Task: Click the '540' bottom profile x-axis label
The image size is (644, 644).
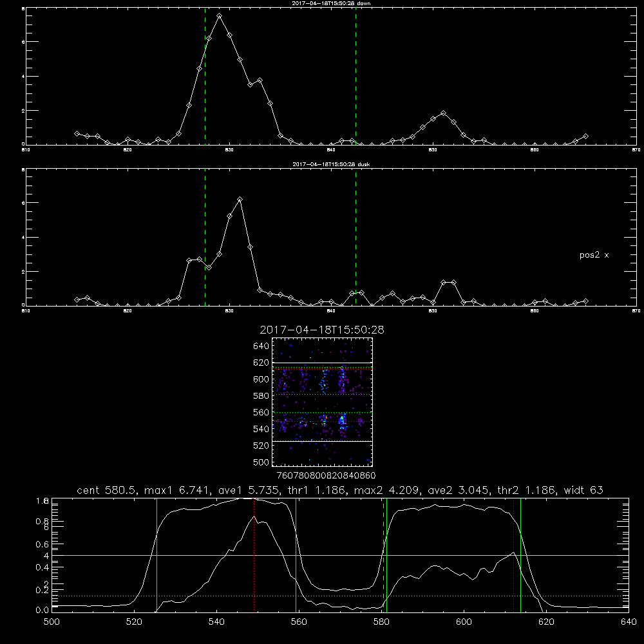Action: tap(216, 622)
